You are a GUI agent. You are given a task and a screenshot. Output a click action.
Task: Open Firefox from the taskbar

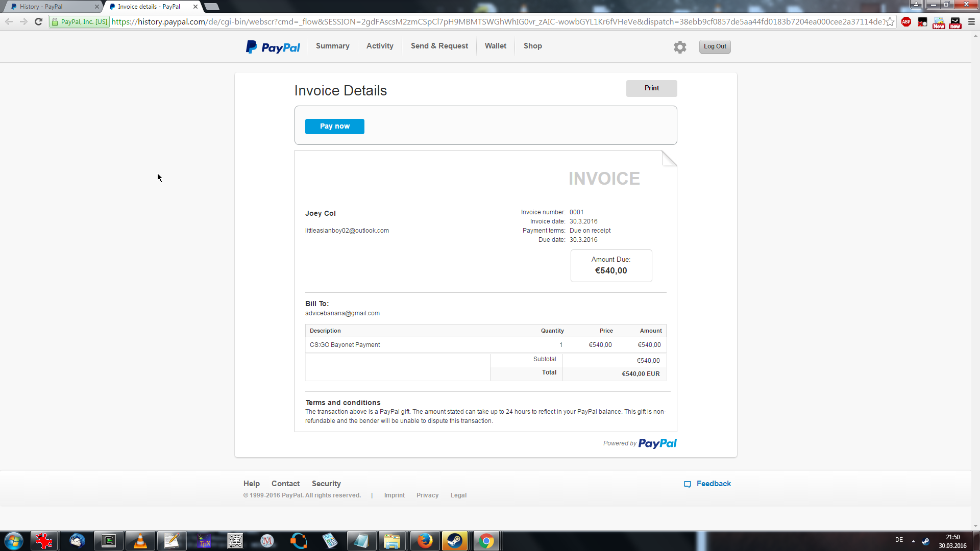coord(424,541)
